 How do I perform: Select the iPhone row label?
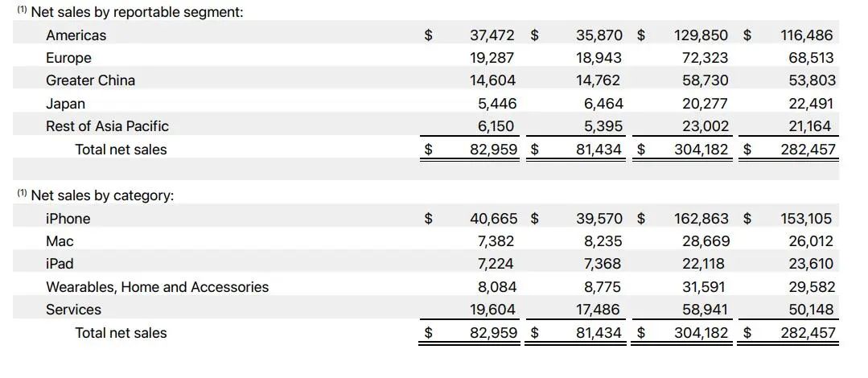68,219
